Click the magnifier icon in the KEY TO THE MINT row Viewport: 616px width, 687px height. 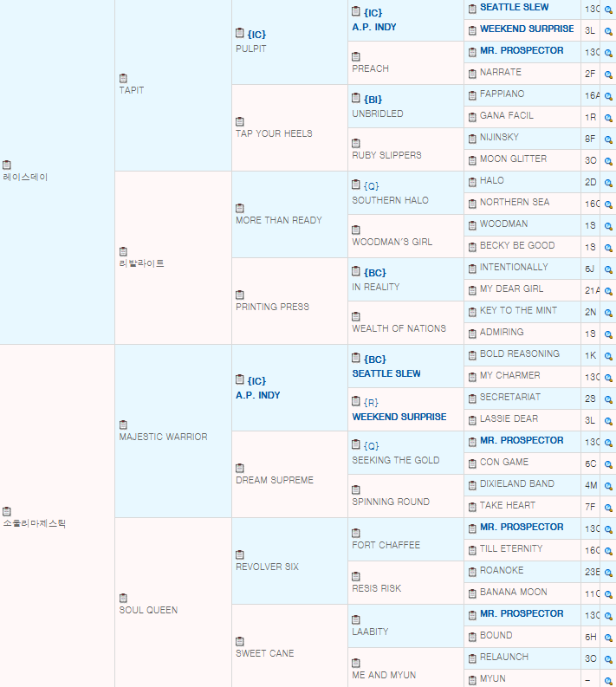click(608, 313)
